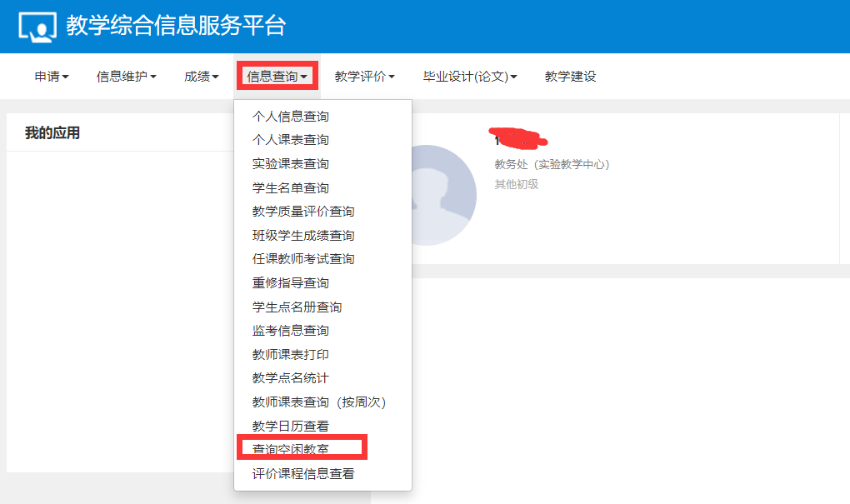Select 监考信息查询 menu item
Image resolution: width=850 pixels, height=504 pixels.
291,331
